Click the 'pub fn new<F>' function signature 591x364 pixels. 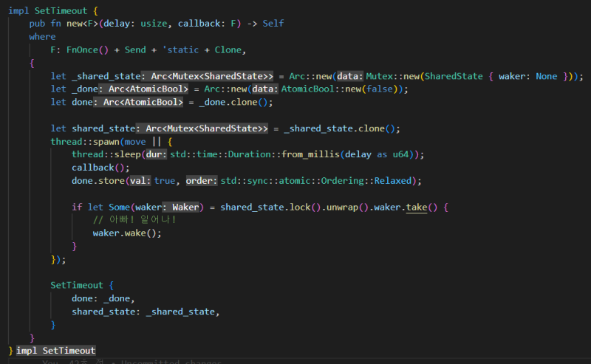[64, 24]
